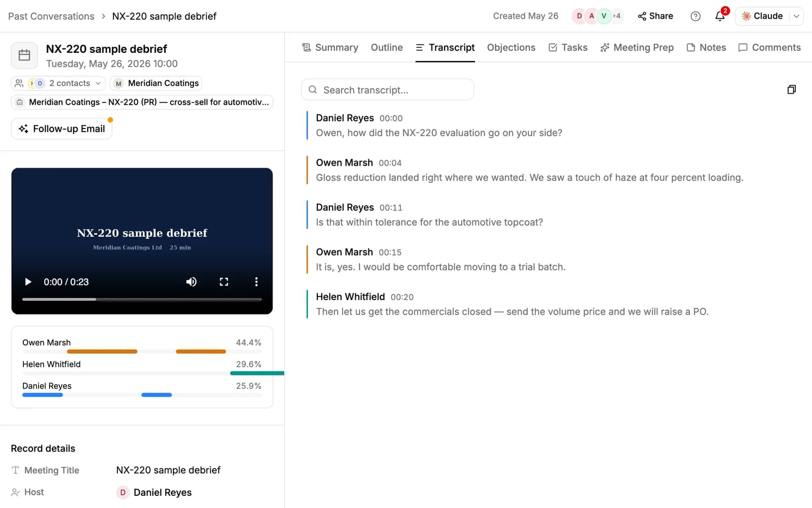
Task: Jump to Owen Marsh 00:15 timestamp
Action: (x=390, y=252)
